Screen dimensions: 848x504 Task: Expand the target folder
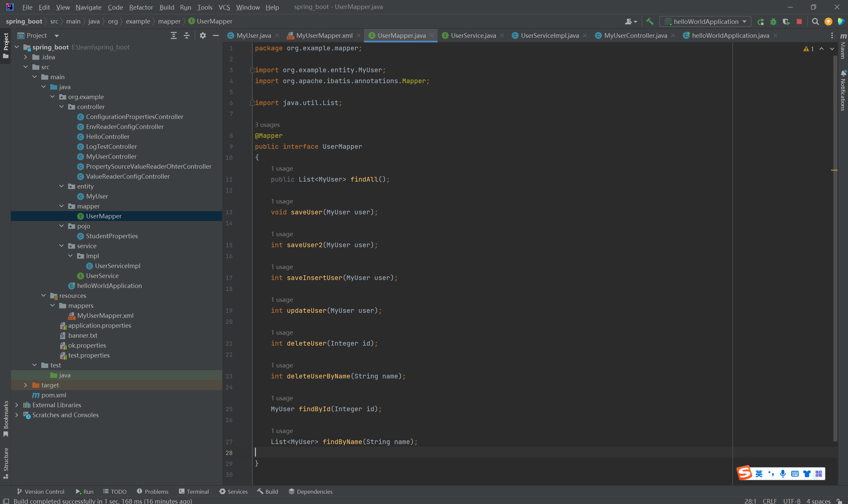26,385
